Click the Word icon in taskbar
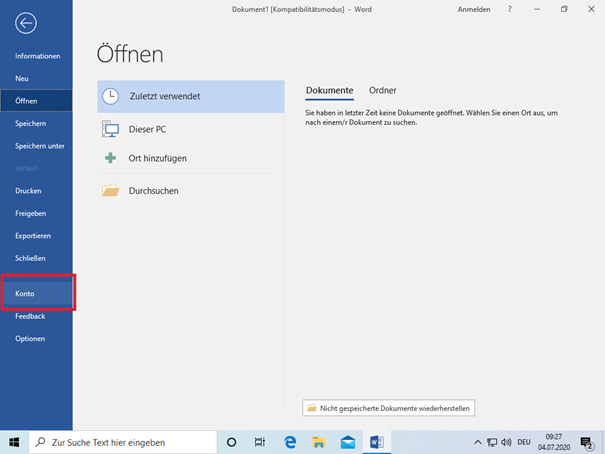605x454 pixels. coord(377,442)
